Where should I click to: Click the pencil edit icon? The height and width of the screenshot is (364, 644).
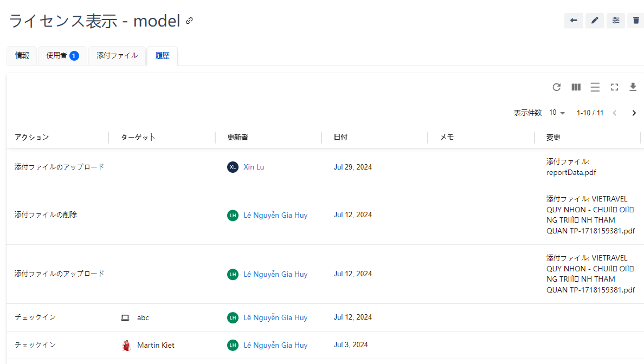pyautogui.click(x=595, y=21)
